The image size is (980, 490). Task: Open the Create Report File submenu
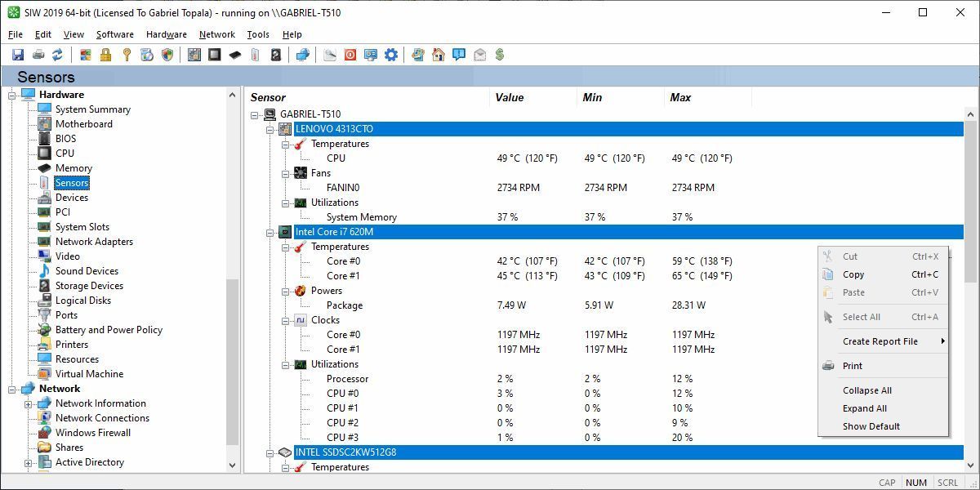pos(884,341)
